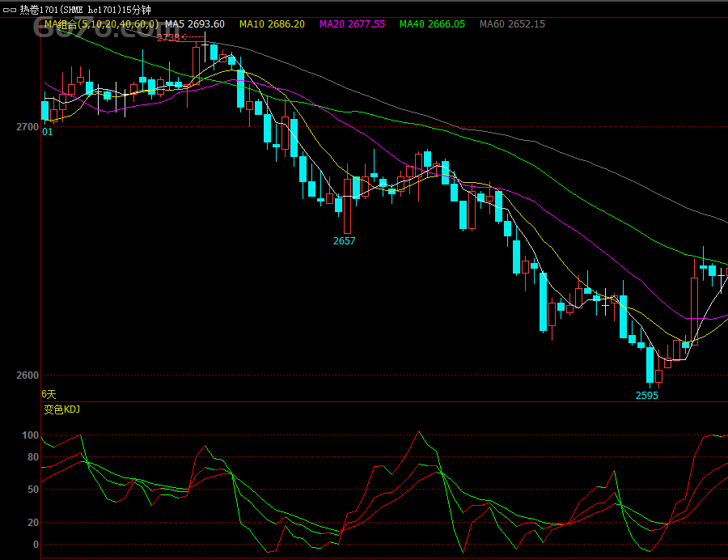Click the KDJ 20 level label
Viewport: 728px width, 560px height.
tap(32, 523)
